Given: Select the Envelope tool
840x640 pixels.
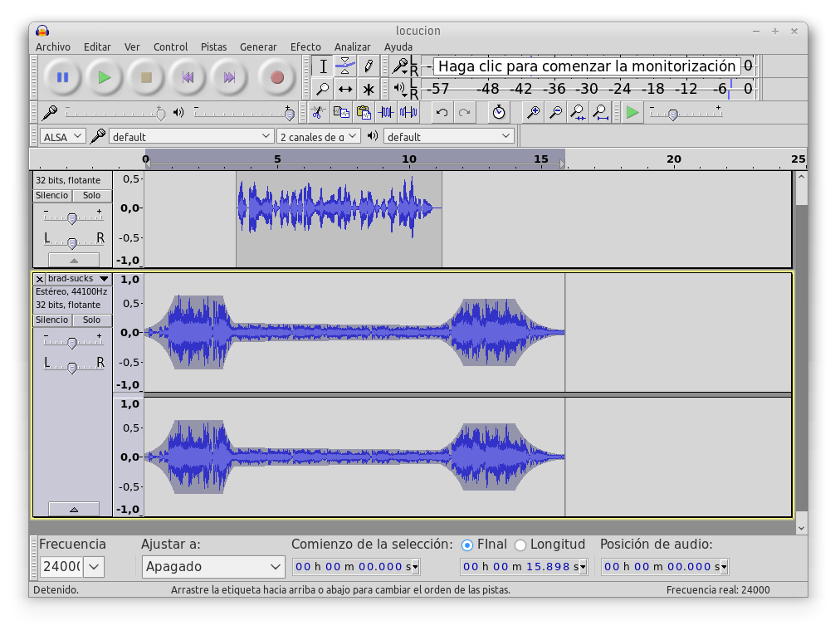Looking at the screenshot, I should pyautogui.click(x=345, y=66).
